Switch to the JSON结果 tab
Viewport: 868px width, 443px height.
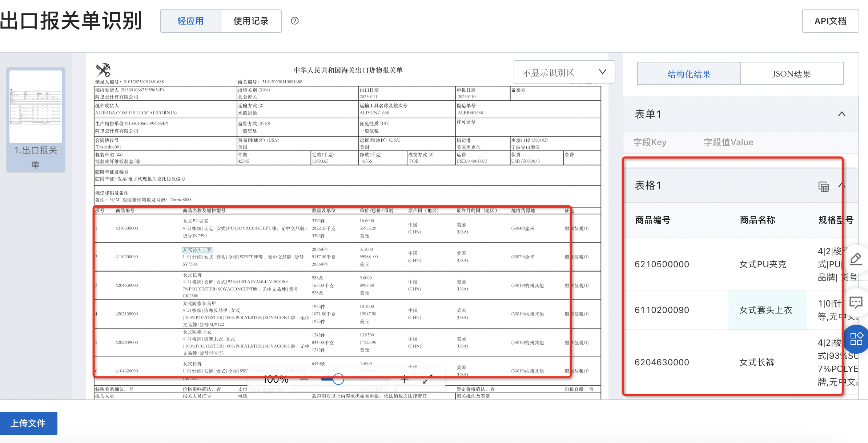click(791, 74)
